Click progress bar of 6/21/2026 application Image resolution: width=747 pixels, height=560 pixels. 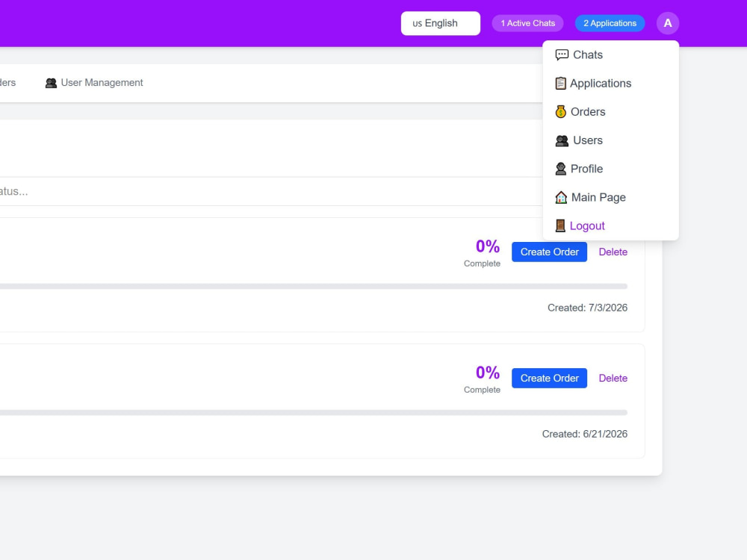pyautogui.click(x=314, y=412)
